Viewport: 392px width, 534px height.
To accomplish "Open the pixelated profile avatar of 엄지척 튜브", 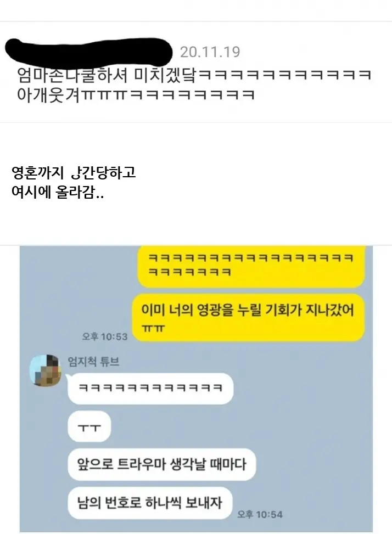I will point(46,370).
